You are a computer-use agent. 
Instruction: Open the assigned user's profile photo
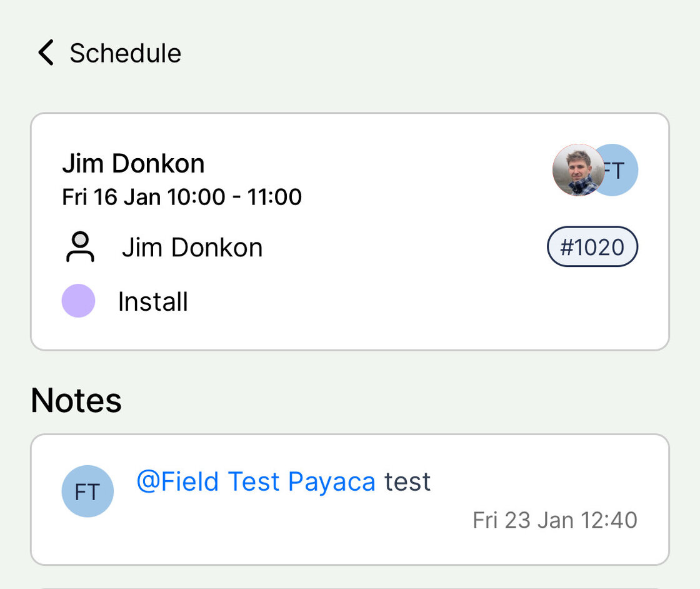[577, 170]
